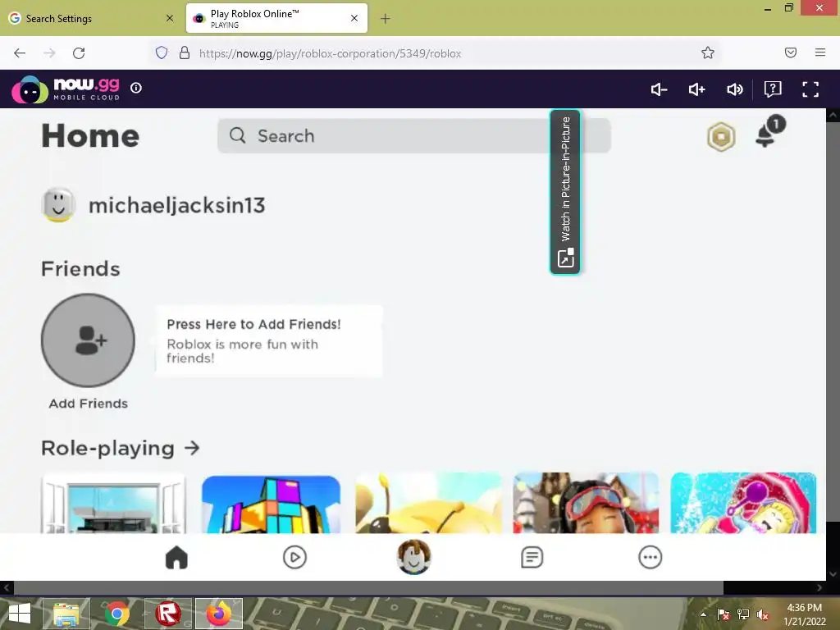Open the Windows Start button
The image size is (840, 630).
tap(20, 614)
